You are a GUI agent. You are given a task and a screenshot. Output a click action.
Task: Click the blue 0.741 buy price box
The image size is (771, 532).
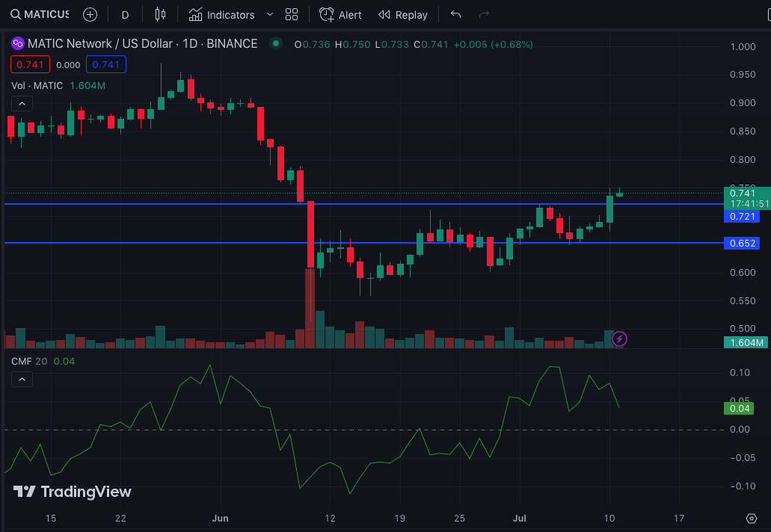[106, 64]
